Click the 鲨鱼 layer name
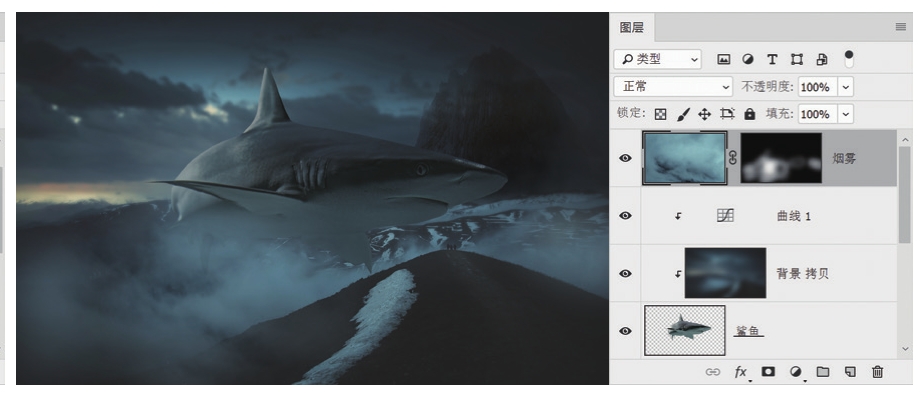The width and height of the screenshot is (921, 393). tap(748, 331)
